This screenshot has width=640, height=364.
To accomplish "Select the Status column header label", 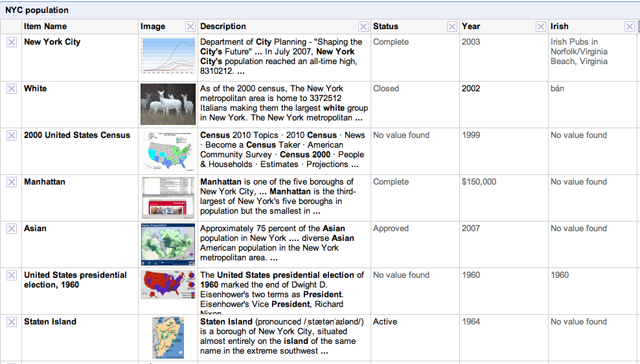I will tap(385, 26).
